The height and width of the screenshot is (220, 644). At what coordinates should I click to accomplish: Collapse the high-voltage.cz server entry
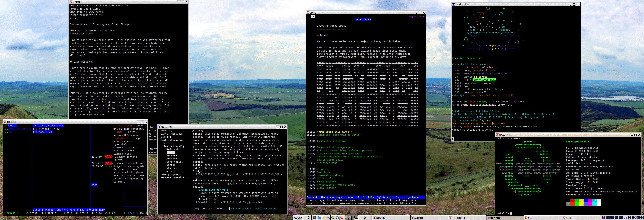[172, 140]
